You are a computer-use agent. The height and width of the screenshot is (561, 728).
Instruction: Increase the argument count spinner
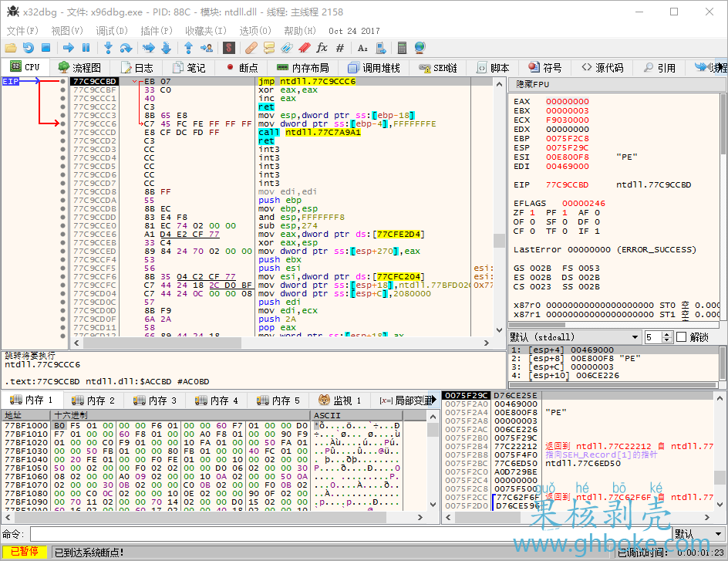pyautogui.click(x=667, y=334)
